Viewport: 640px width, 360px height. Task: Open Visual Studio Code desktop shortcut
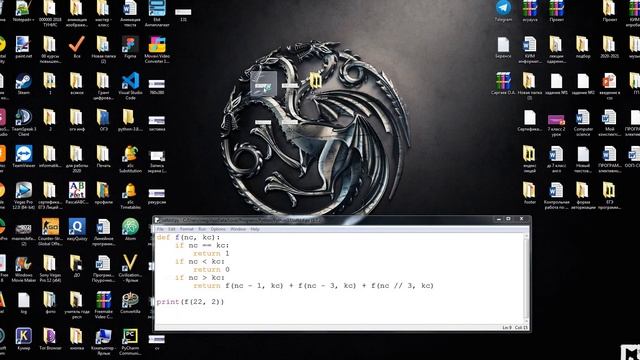coord(130,86)
